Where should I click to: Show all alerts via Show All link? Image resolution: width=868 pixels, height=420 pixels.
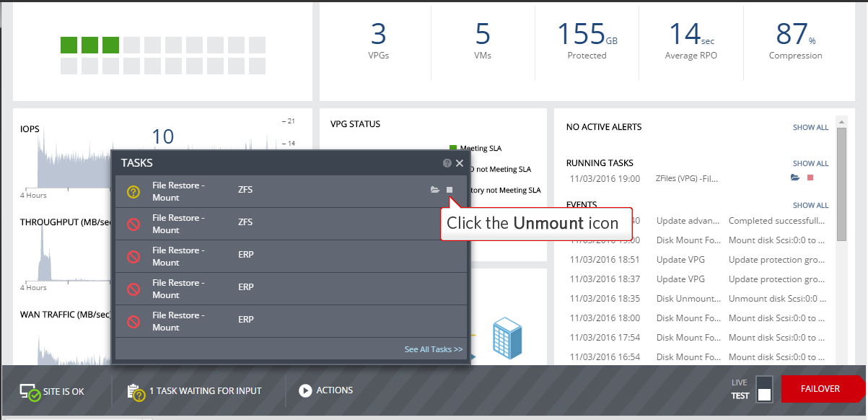click(810, 128)
